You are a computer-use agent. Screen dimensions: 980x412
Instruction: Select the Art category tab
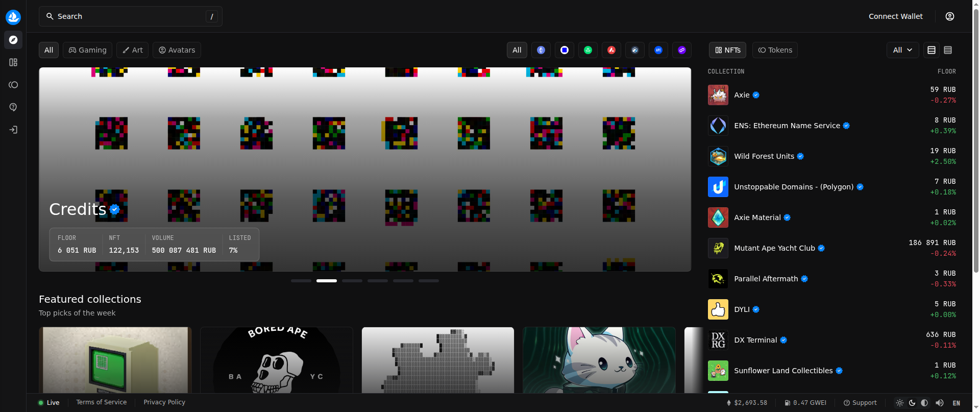133,50
